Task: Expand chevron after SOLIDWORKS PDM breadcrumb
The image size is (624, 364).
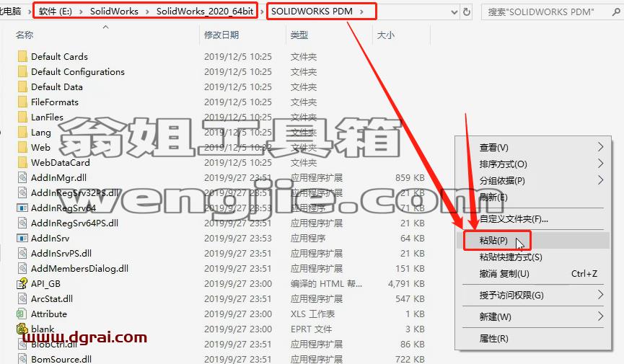Action: tap(361, 12)
